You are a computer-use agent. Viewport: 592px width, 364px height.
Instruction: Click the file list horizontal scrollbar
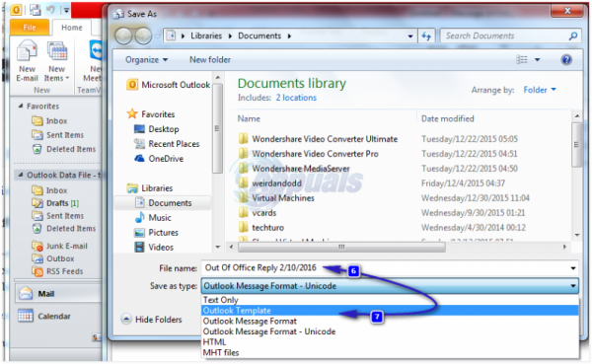[341, 247]
